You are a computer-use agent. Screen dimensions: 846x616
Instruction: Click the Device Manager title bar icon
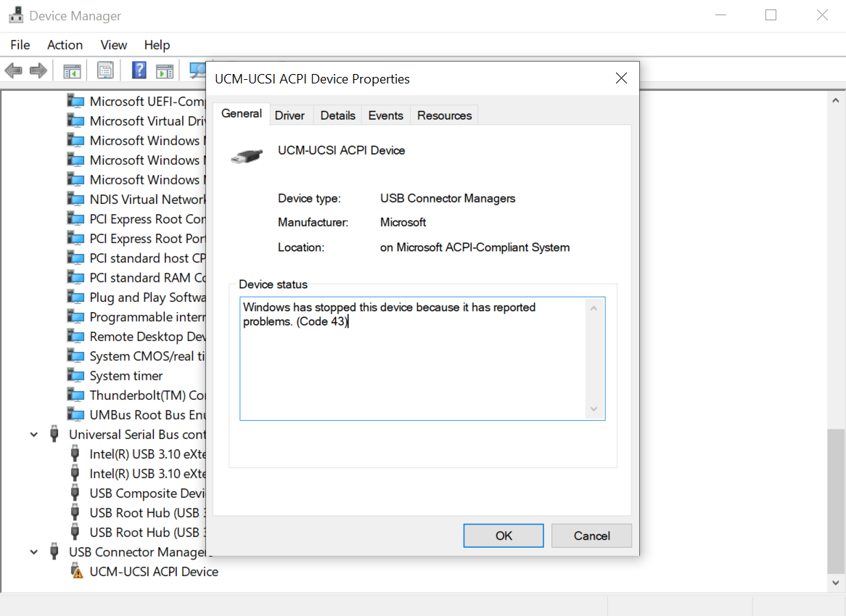[x=15, y=14]
